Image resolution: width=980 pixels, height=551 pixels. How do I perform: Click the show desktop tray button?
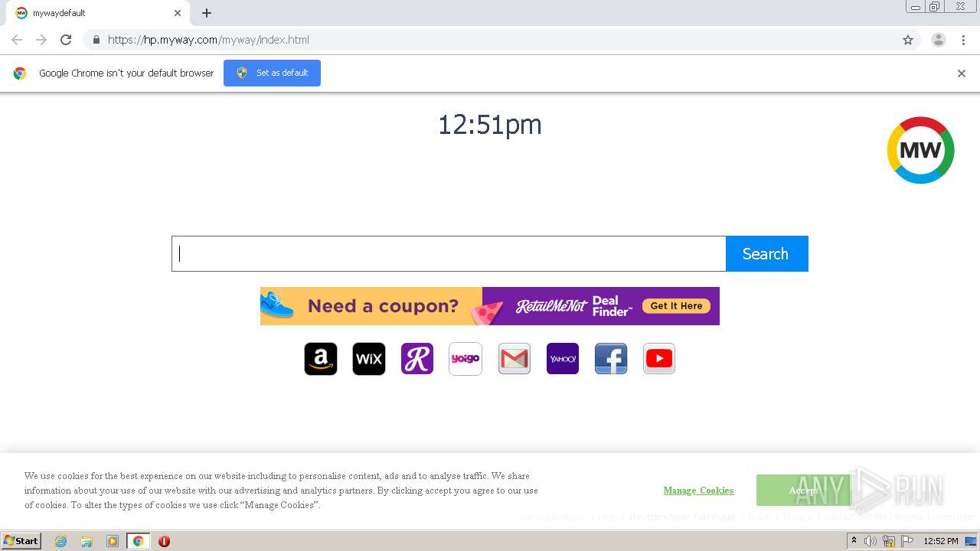pyautogui.click(x=971, y=541)
